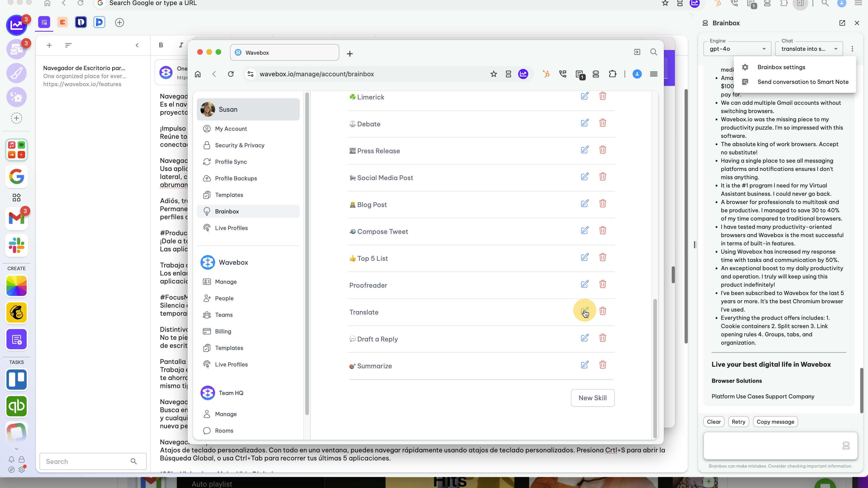Click the Brainbox chat scrollbar

tap(861, 391)
